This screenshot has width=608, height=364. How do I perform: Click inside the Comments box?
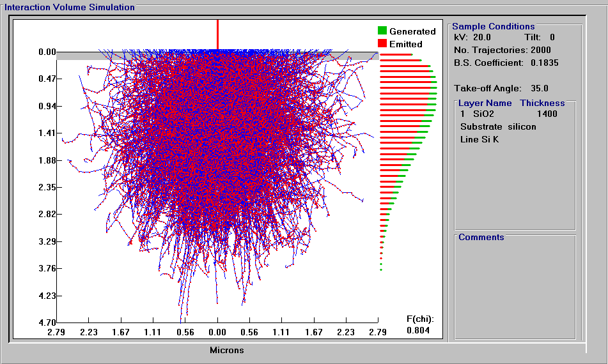pos(515,289)
